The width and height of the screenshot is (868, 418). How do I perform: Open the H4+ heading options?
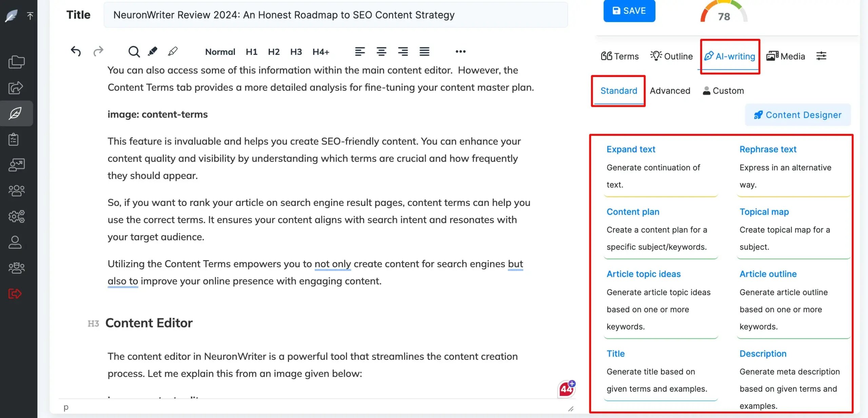[x=320, y=52]
